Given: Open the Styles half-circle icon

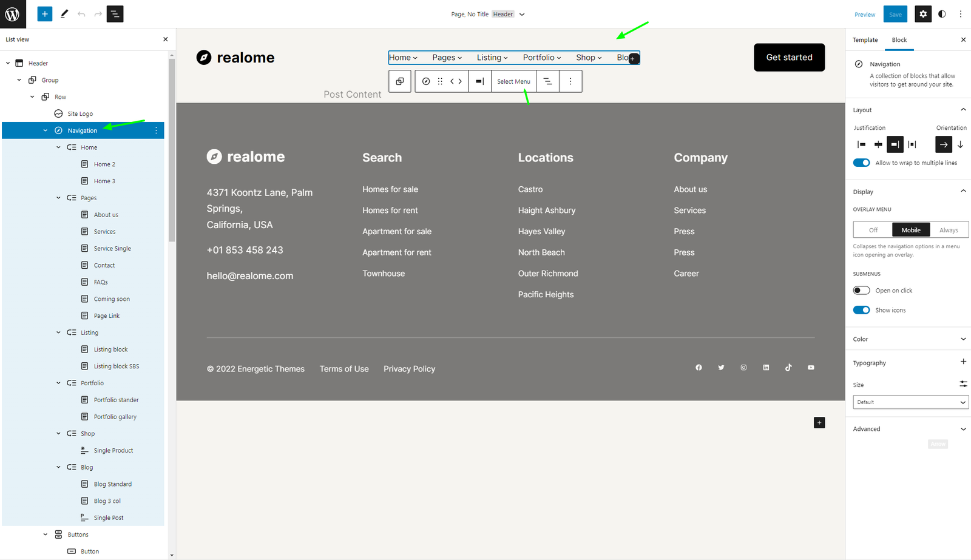Looking at the screenshot, I should (x=942, y=14).
